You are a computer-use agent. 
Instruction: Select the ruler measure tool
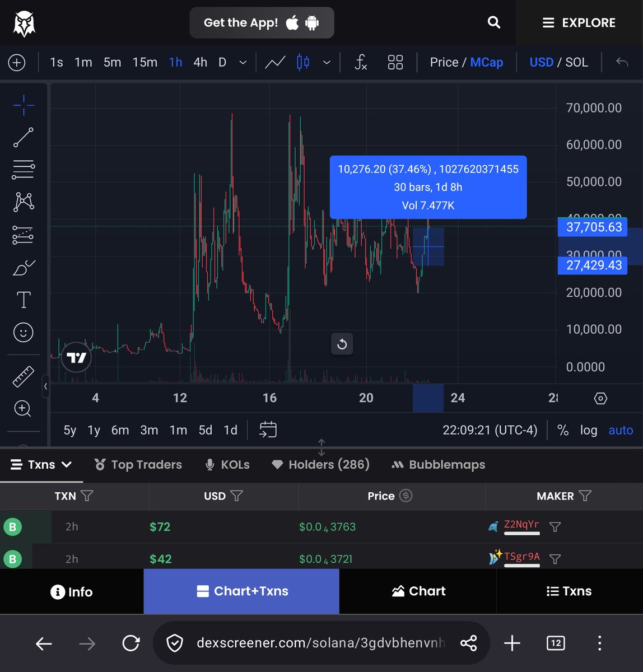click(x=24, y=377)
